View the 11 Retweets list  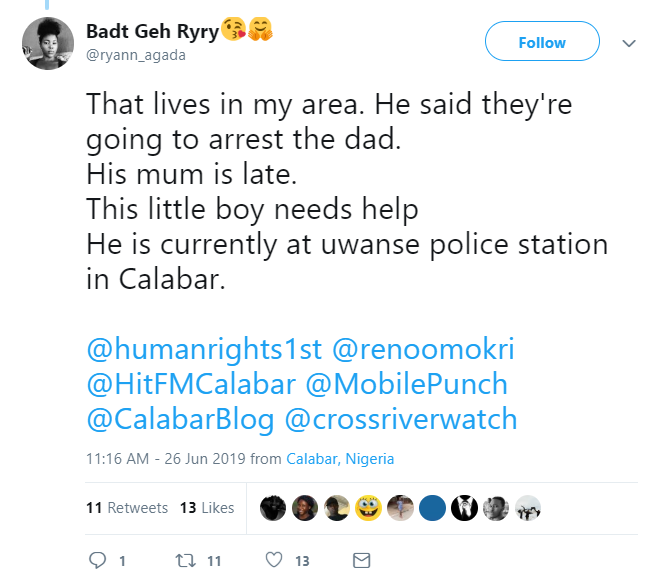(127, 508)
